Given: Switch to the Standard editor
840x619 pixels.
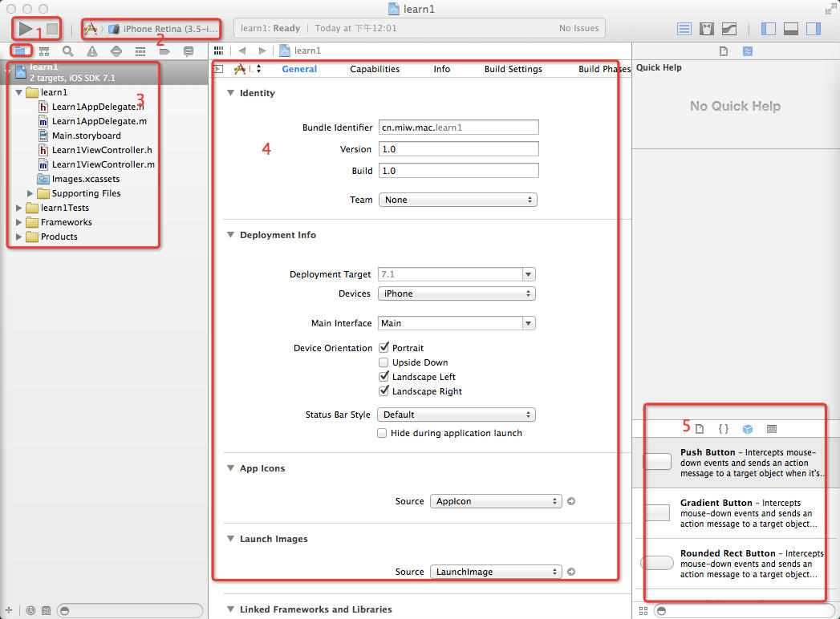Looking at the screenshot, I should pyautogui.click(x=684, y=29).
